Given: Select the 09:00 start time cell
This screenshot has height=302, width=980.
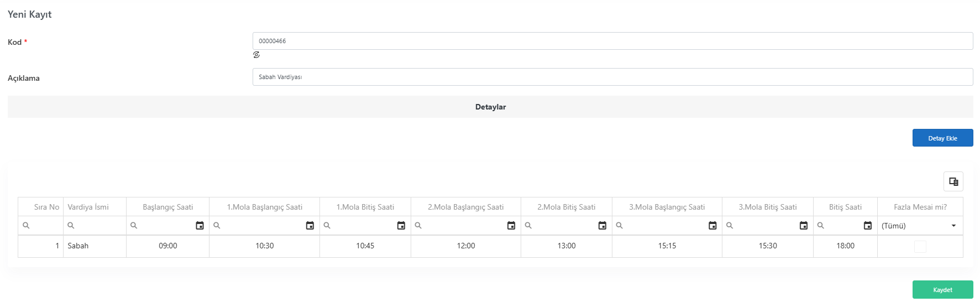Looking at the screenshot, I should [168, 246].
